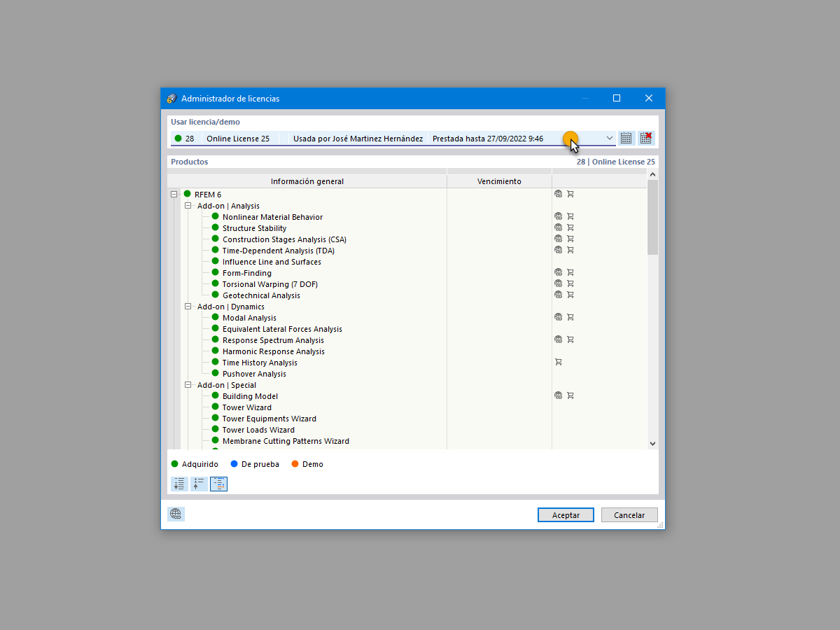
Task: Click the vertical scrollbar thumb
Action: tap(652, 217)
